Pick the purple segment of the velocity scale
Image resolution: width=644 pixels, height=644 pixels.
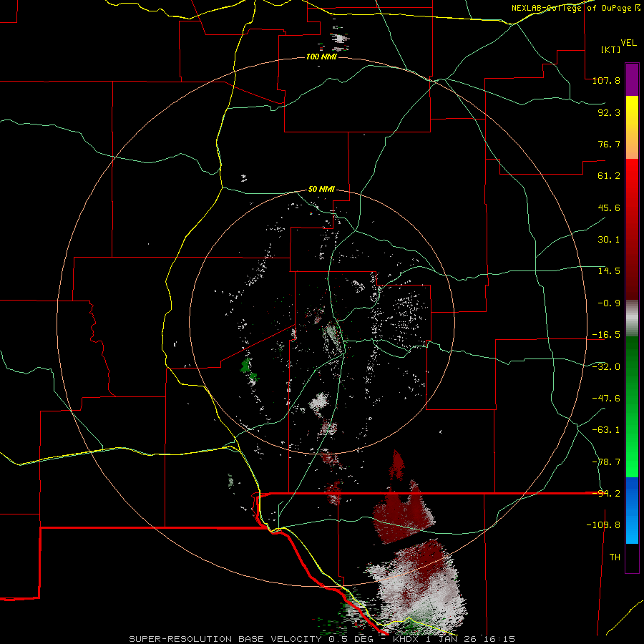tap(632, 79)
